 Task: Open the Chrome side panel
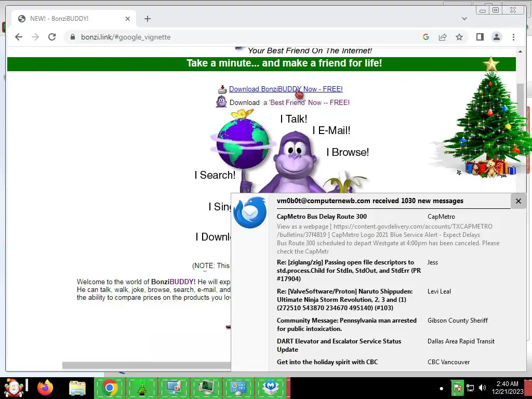[480, 37]
